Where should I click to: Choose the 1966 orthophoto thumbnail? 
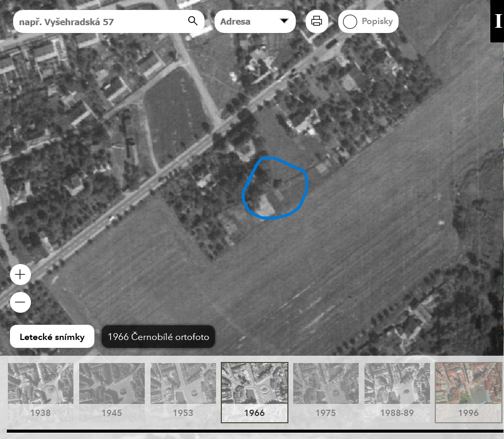(x=254, y=392)
